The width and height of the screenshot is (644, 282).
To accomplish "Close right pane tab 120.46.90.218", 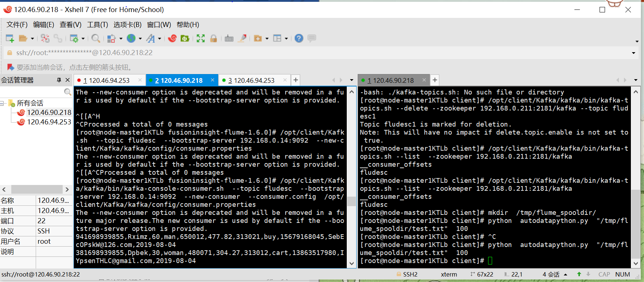I will pos(424,80).
